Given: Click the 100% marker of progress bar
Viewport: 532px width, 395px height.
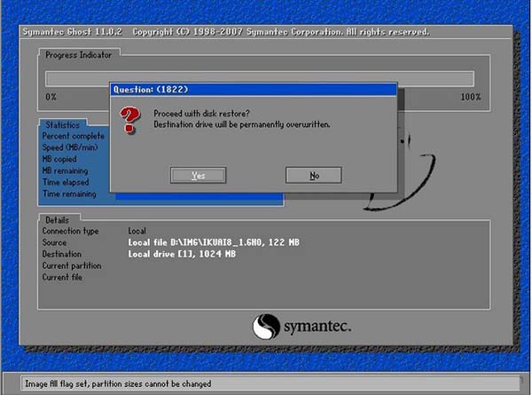Looking at the screenshot, I should (x=470, y=97).
